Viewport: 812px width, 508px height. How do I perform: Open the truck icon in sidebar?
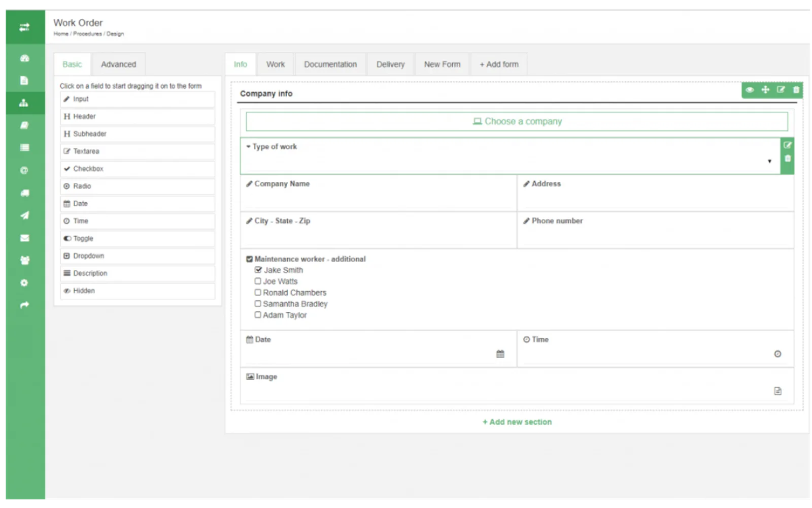tap(24, 193)
